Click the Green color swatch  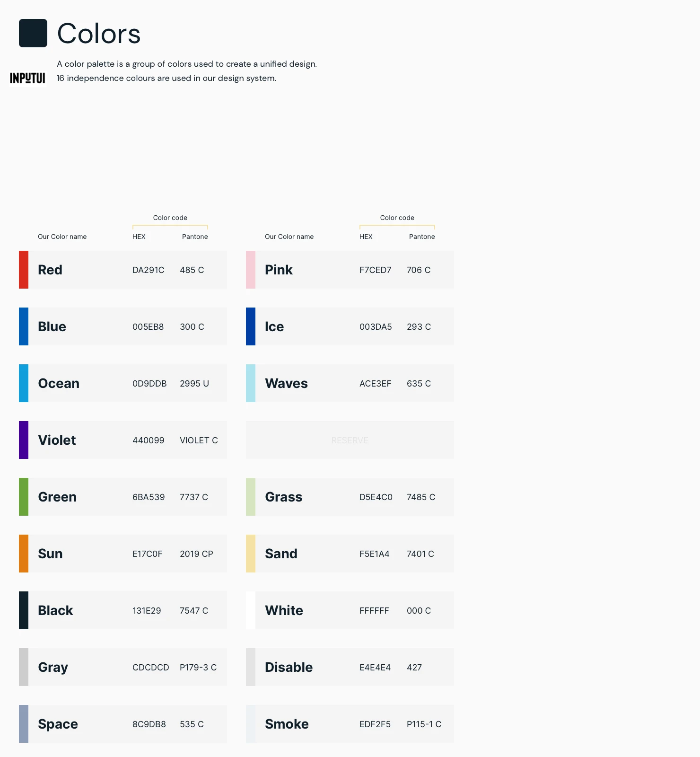point(24,497)
